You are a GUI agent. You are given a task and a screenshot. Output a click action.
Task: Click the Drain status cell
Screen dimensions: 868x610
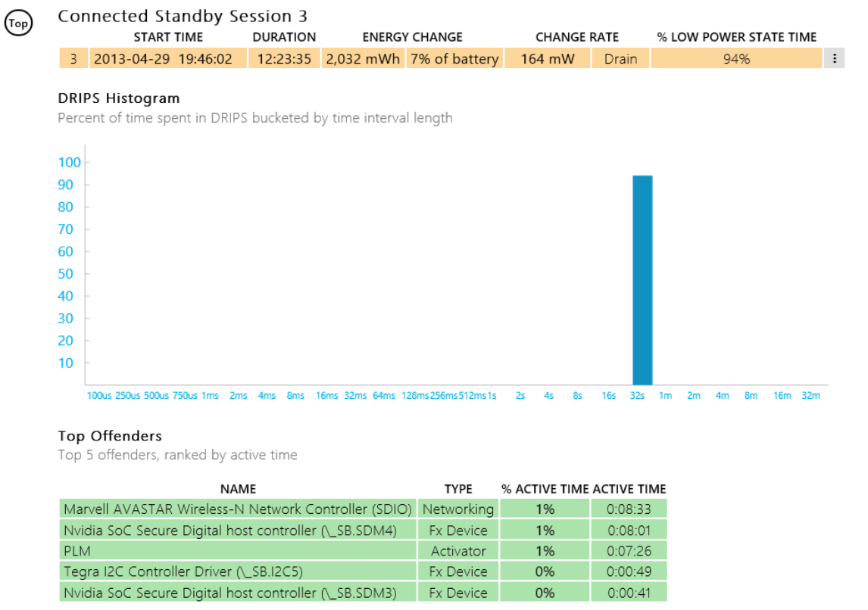620,59
